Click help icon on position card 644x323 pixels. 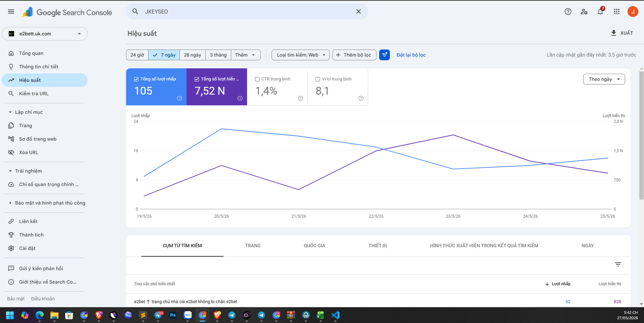[361, 98]
